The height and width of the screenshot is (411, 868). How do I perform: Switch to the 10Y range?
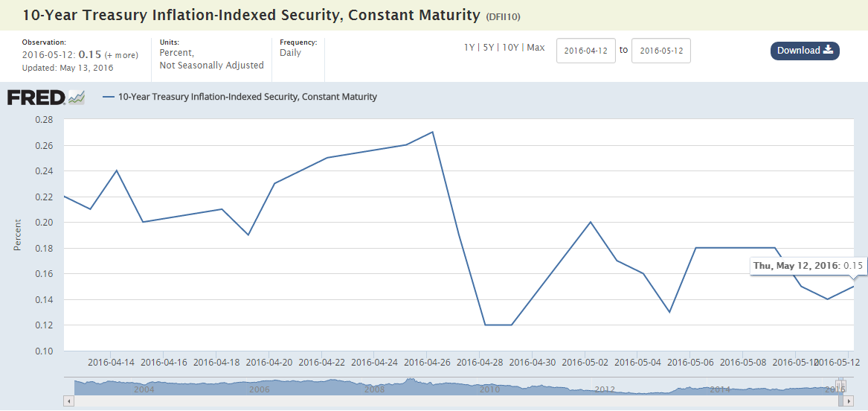(510, 48)
